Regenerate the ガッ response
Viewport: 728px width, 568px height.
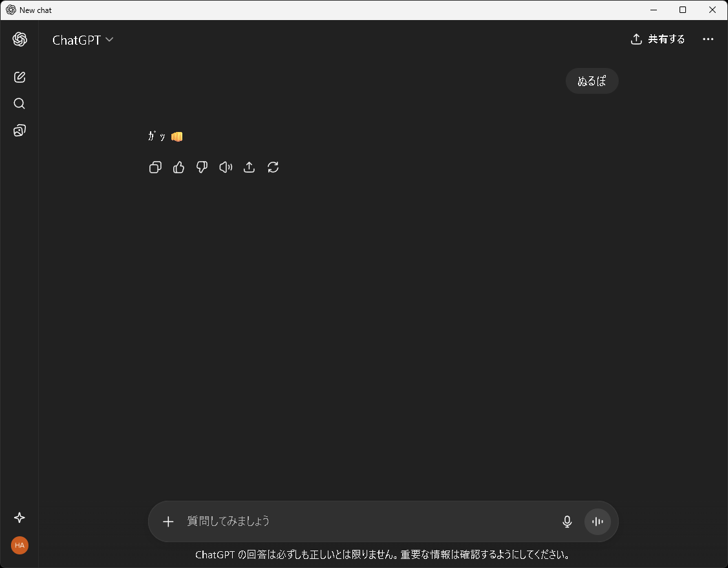point(273,167)
